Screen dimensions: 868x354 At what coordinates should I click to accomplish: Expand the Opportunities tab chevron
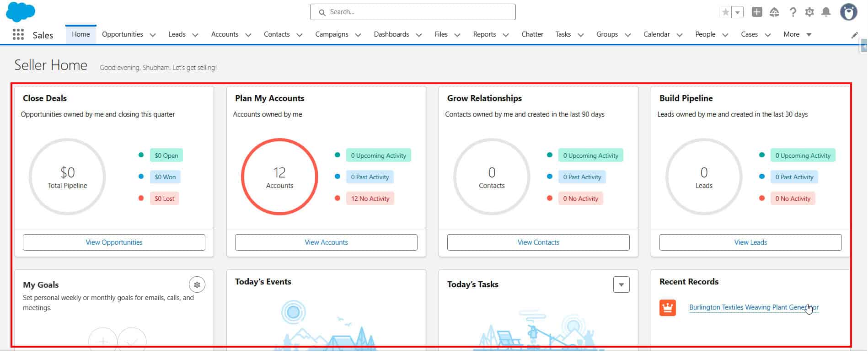click(153, 35)
